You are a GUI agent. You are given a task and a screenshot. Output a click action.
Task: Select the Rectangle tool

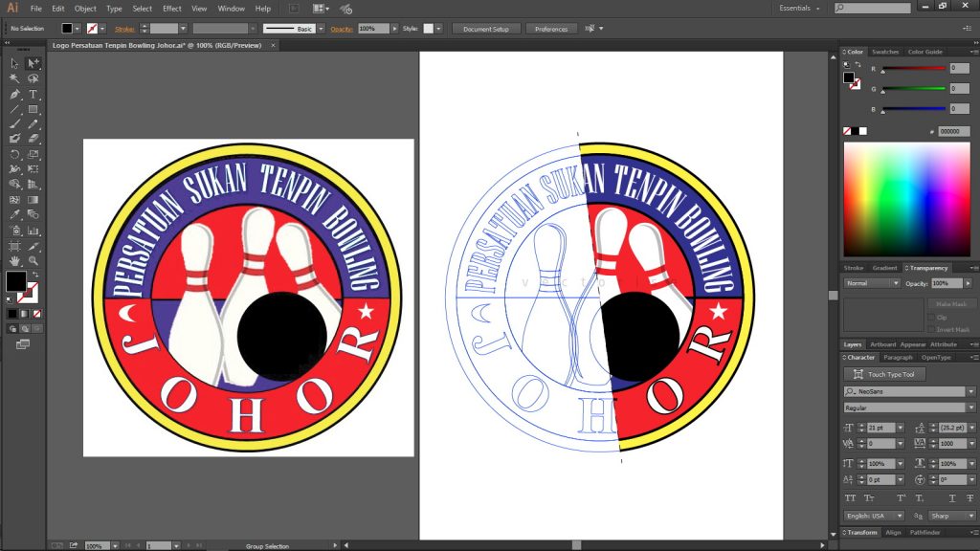click(33, 109)
